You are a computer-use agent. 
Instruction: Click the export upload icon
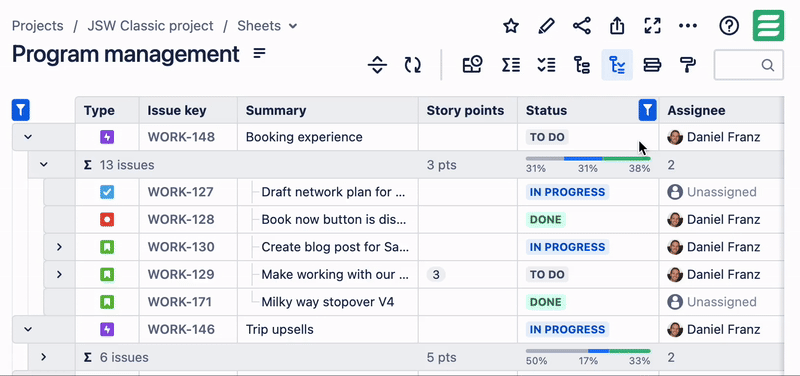click(617, 26)
